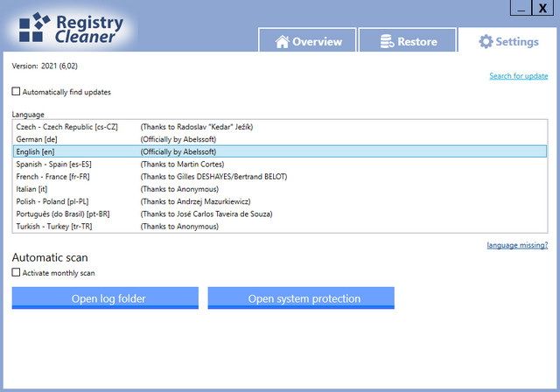560x392 pixels.
Task: Click the Thanks to Martin Cortes credit
Action: [x=183, y=164]
